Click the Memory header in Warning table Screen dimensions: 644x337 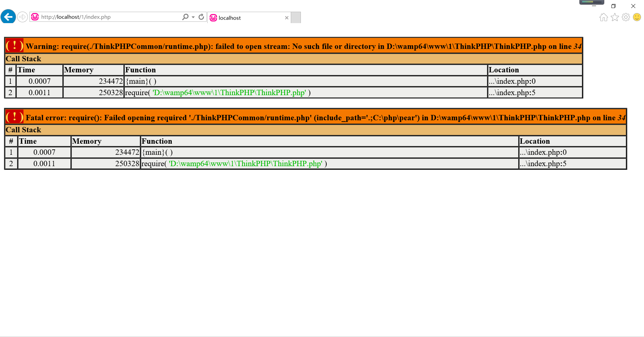tap(79, 70)
